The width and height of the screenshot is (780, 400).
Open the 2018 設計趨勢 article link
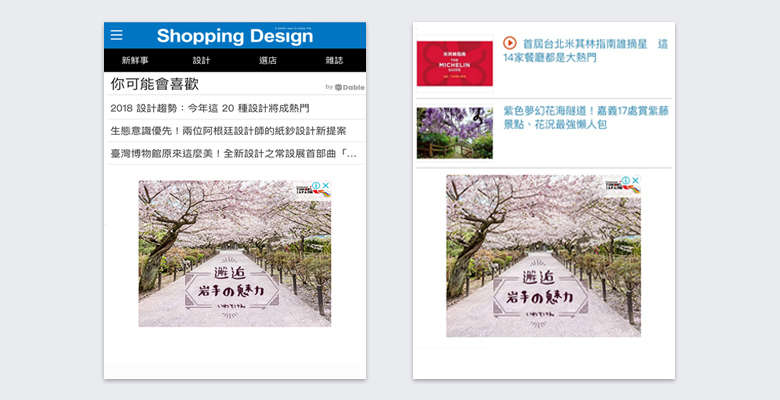(209, 108)
